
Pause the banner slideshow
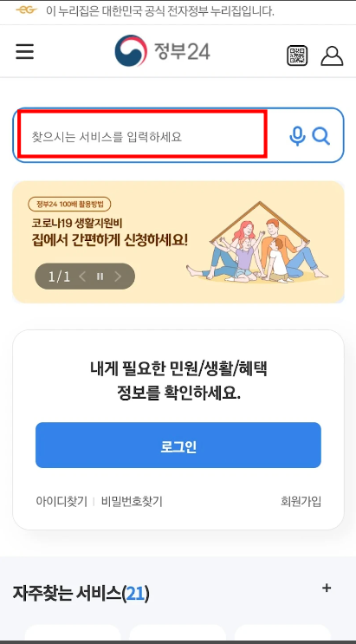coord(100,276)
